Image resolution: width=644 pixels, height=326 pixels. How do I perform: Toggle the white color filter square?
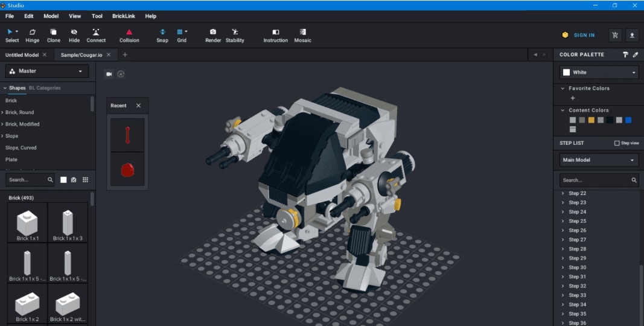pos(63,180)
